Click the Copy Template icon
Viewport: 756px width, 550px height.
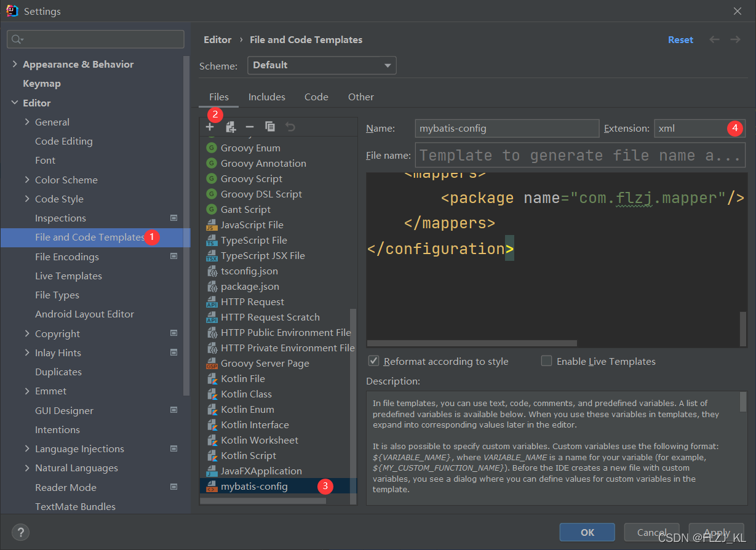click(x=270, y=127)
